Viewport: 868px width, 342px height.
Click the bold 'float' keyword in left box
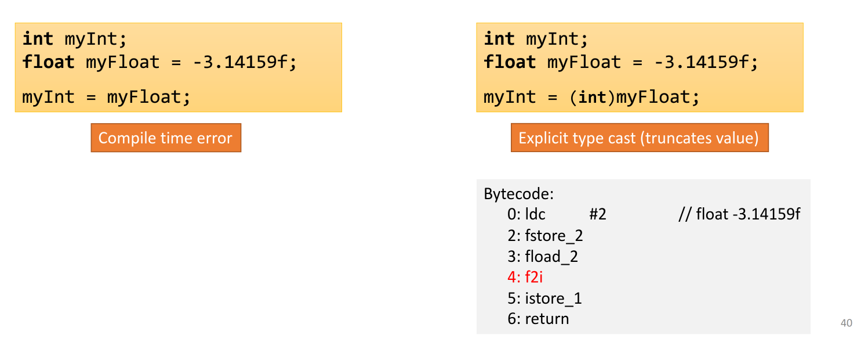click(x=49, y=62)
